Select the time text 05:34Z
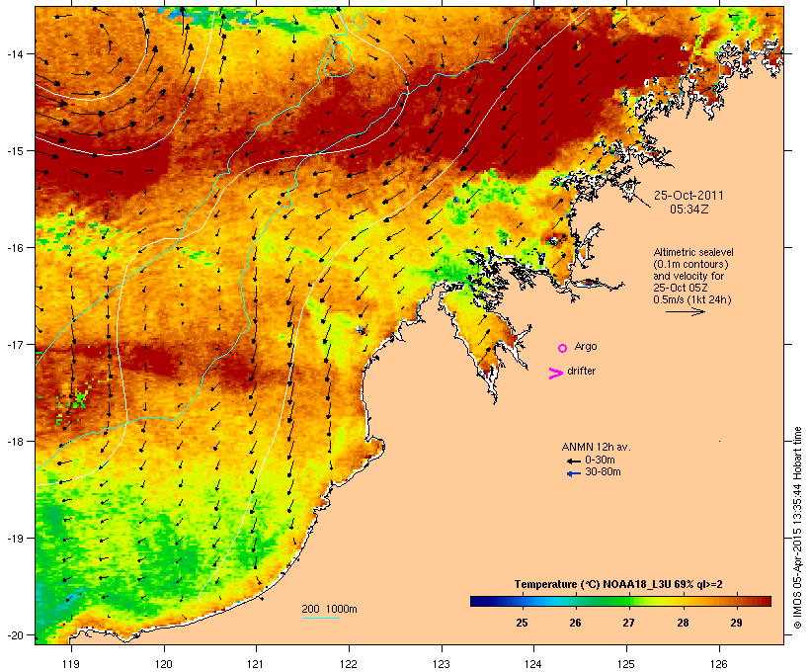The width and height of the screenshot is (810, 672). click(689, 210)
